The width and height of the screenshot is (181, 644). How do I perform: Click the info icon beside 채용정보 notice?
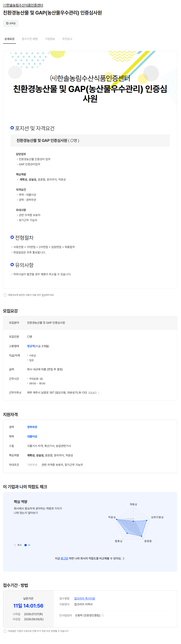pos(5,295)
